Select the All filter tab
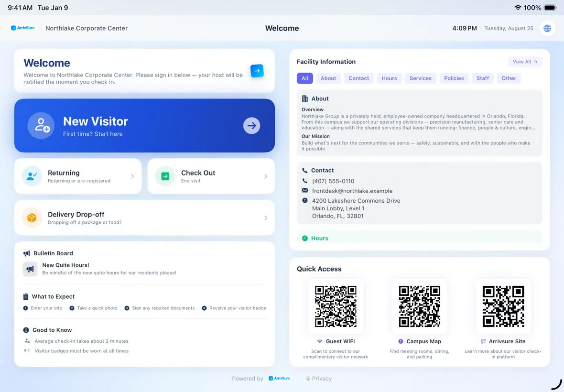This screenshot has height=392, width=564. [304, 78]
